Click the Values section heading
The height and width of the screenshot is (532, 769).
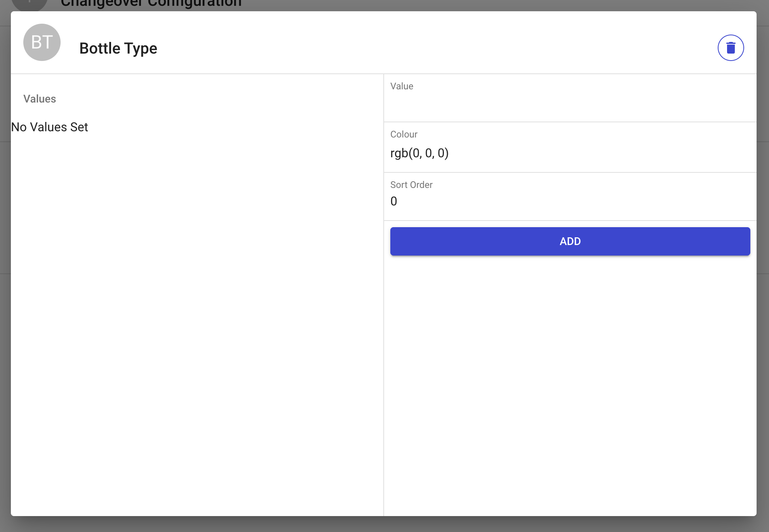(x=40, y=99)
